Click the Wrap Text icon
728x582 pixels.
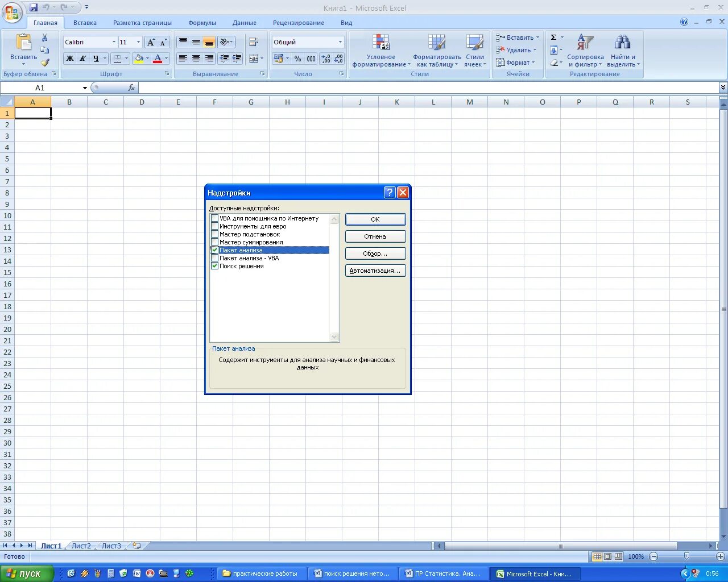[254, 42]
